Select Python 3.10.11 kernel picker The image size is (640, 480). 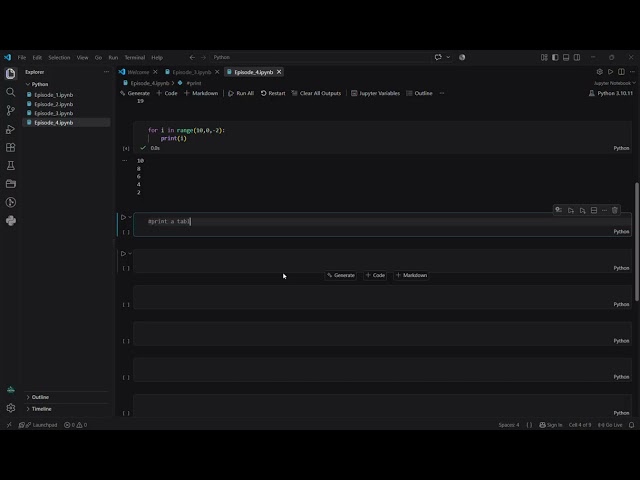click(611, 93)
